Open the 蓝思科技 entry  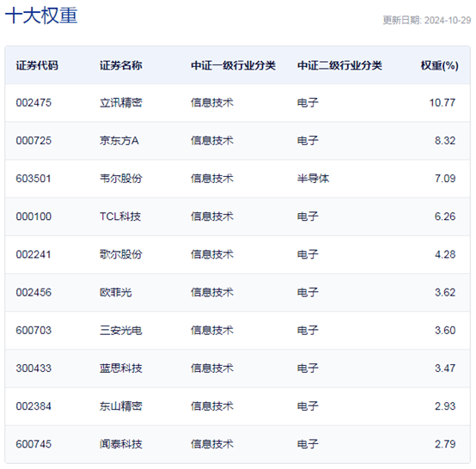click(x=121, y=368)
